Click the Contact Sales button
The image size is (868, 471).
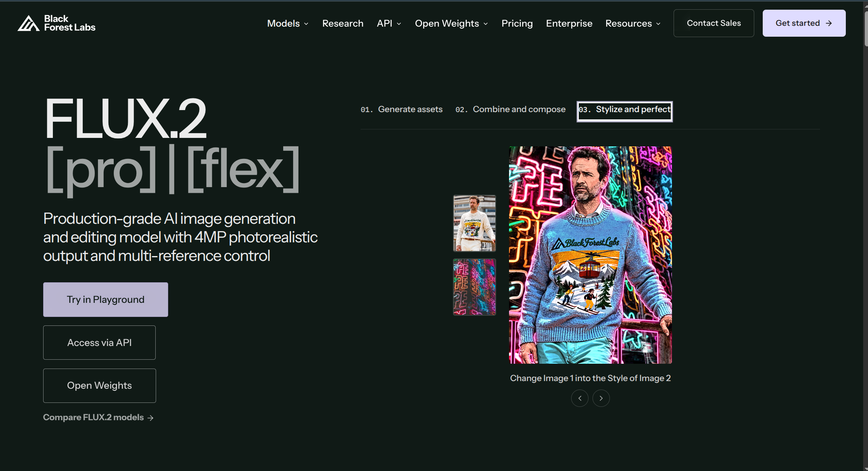pos(714,23)
